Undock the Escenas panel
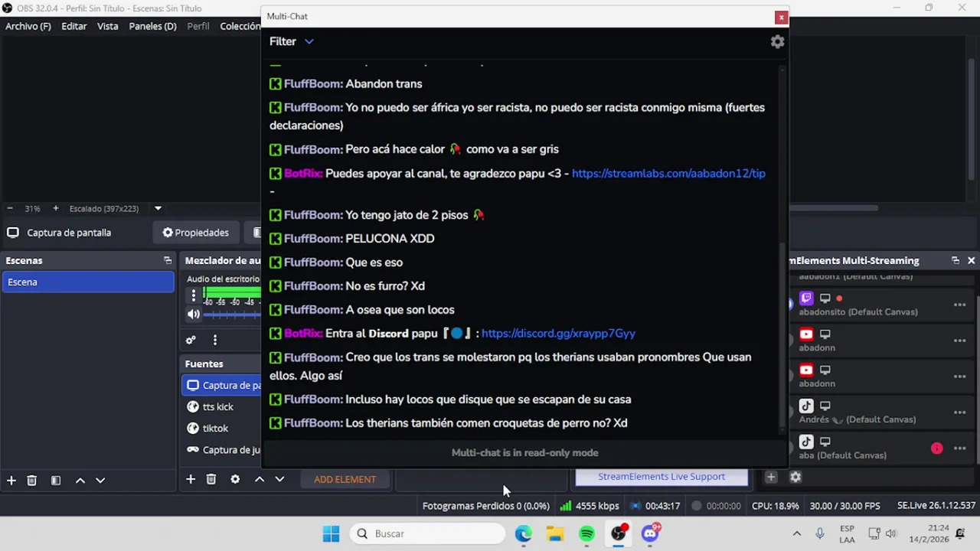Image resolution: width=980 pixels, height=551 pixels. [x=168, y=260]
